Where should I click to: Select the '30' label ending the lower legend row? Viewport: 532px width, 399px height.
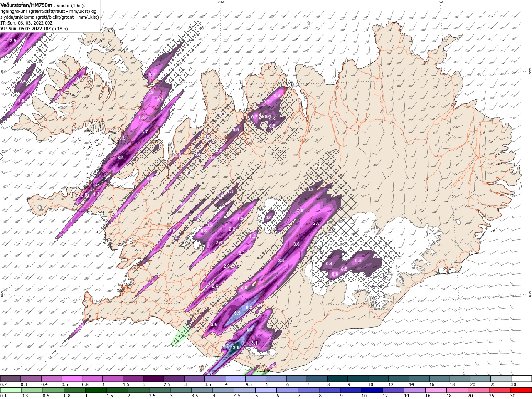coord(514,396)
